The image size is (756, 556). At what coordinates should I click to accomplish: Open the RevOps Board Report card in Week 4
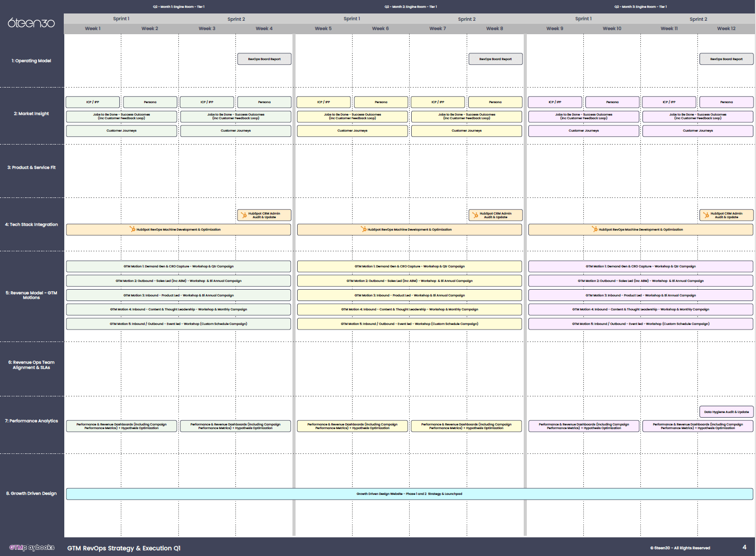tap(264, 59)
